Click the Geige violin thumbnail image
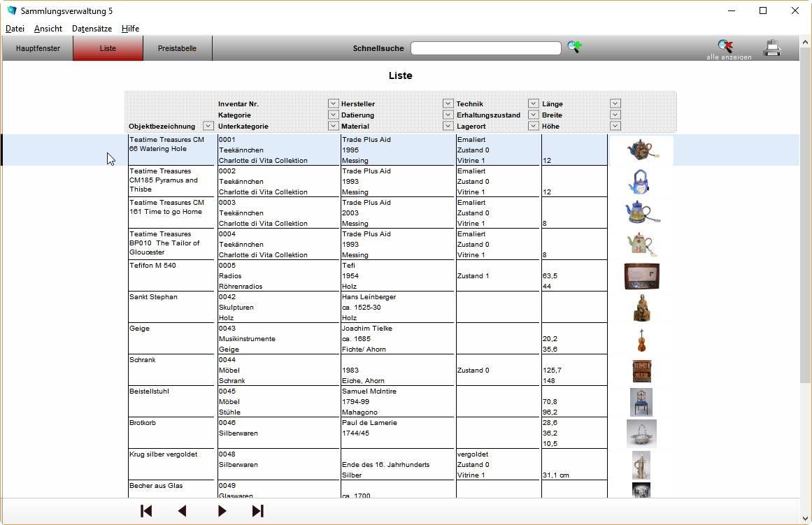 [x=641, y=340]
